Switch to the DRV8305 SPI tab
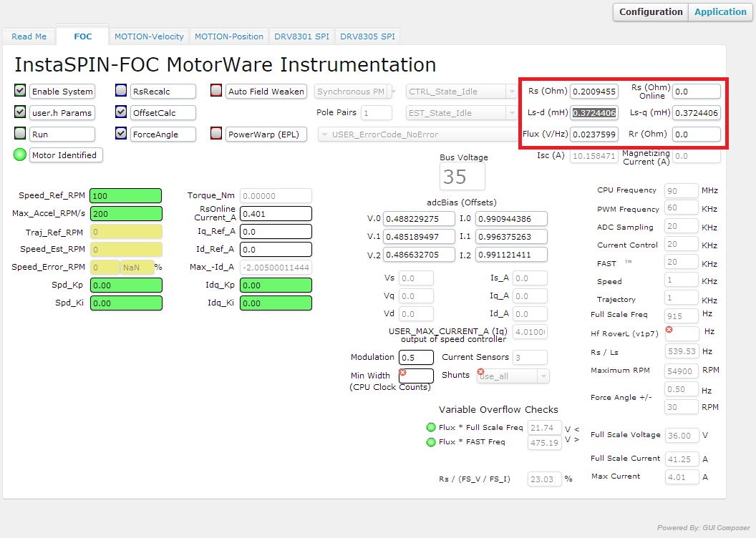 [x=367, y=36]
